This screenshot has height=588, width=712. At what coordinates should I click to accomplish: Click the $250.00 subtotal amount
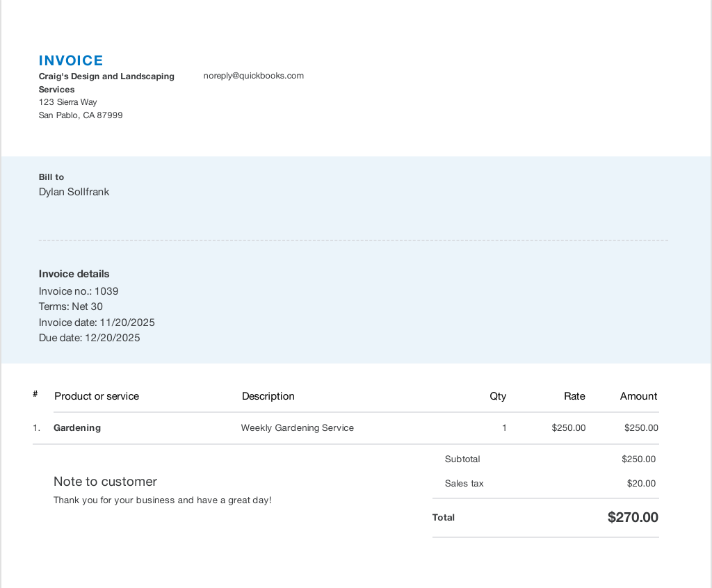point(638,459)
